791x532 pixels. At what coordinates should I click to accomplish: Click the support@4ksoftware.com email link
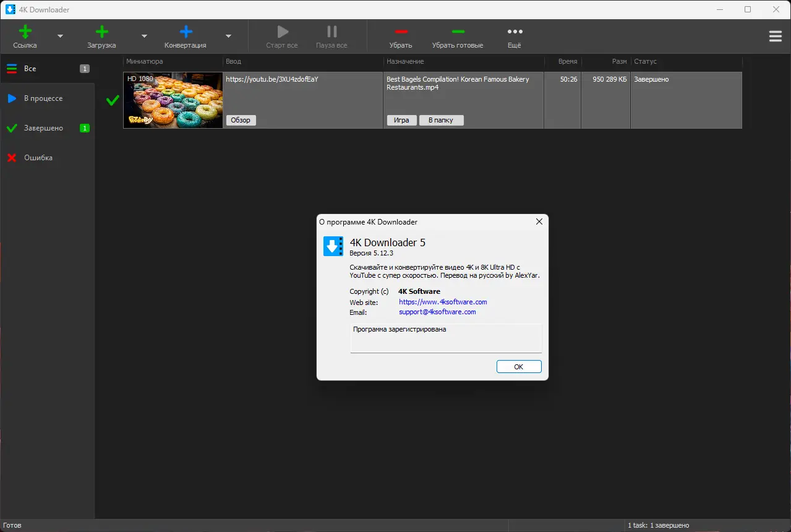(x=437, y=312)
